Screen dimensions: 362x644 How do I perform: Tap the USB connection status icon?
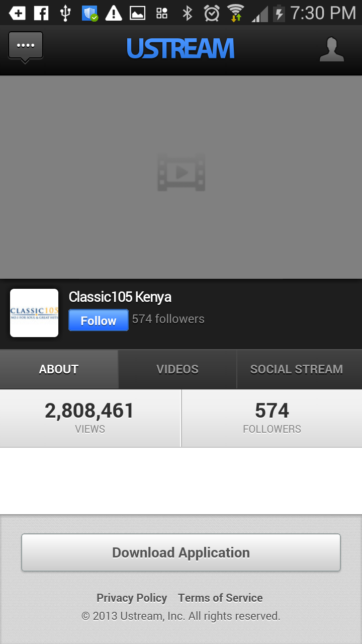pyautogui.click(x=65, y=13)
